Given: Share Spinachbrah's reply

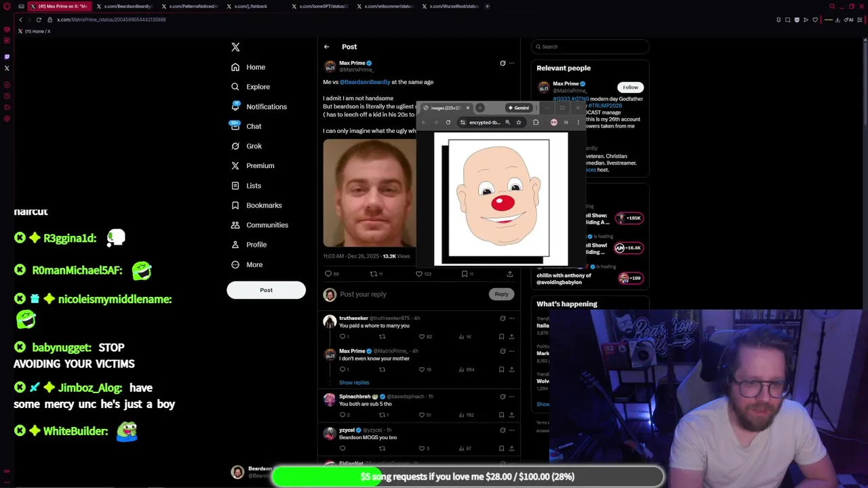Looking at the screenshot, I should (511, 415).
